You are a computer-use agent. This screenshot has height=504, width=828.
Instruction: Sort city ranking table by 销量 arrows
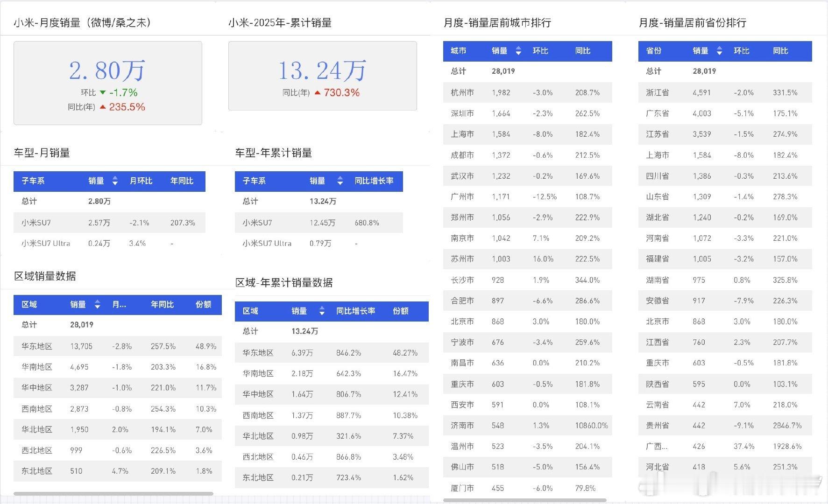[x=518, y=51]
